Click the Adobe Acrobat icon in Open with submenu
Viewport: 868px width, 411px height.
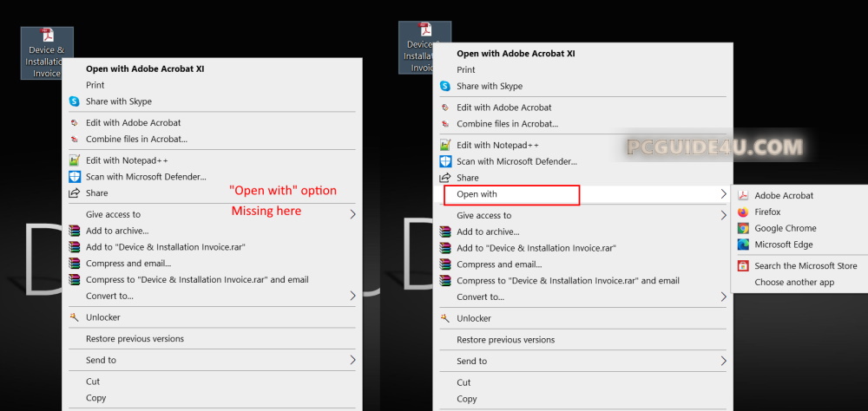pos(743,196)
